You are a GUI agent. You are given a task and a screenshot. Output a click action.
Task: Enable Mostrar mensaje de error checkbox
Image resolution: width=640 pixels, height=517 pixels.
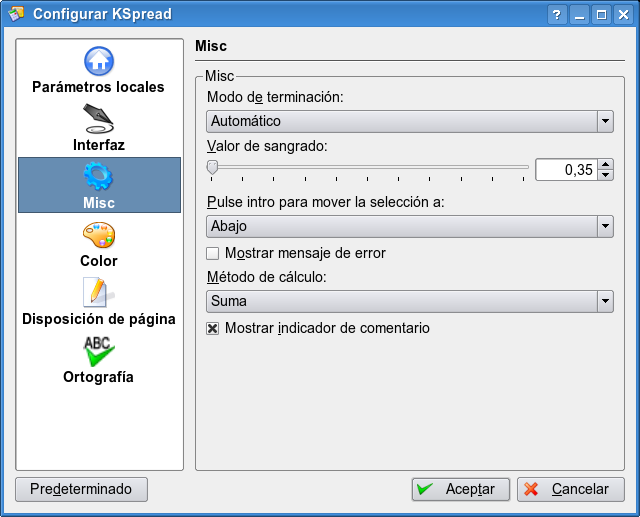pos(212,254)
